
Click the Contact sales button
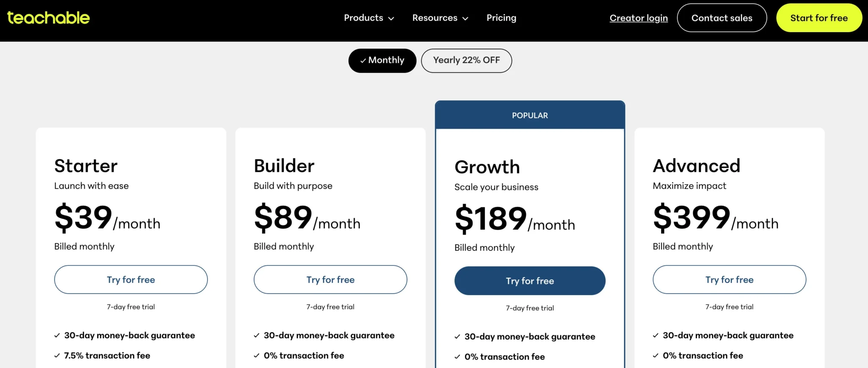pos(722,18)
